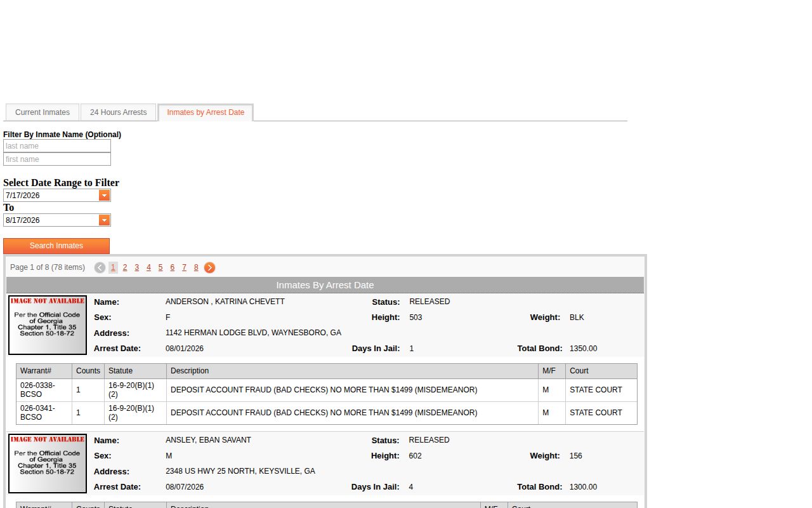Click the 8/17/2026 end date field
The image size is (812, 508).
tap(51, 220)
